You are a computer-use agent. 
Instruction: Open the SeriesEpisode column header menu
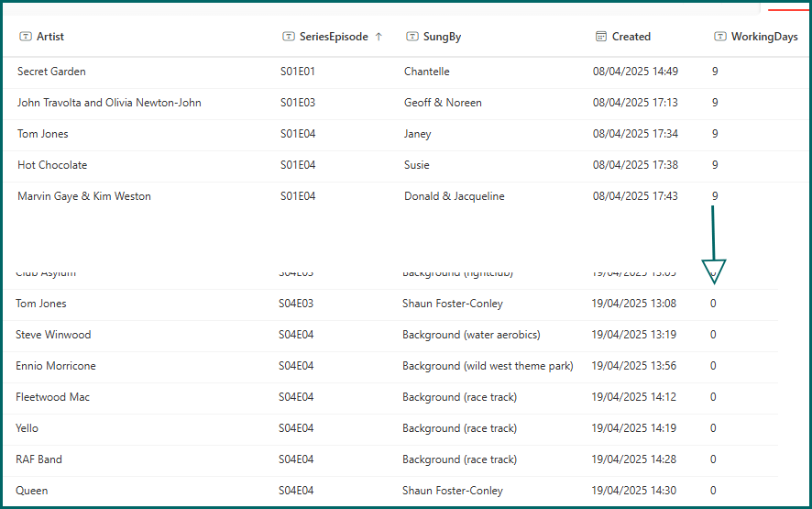[x=334, y=37]
